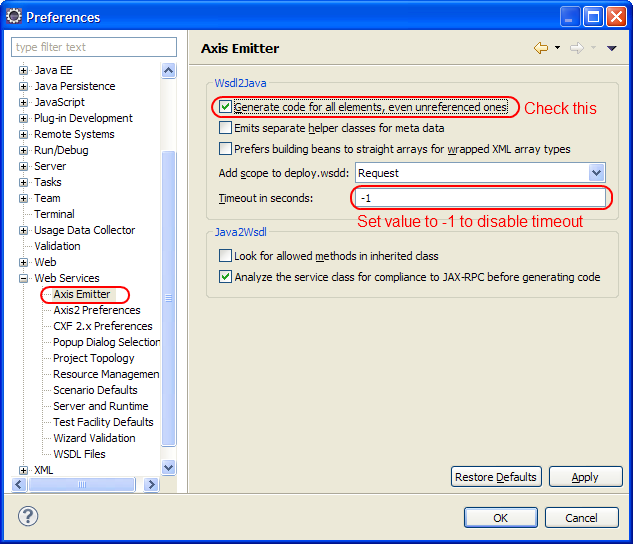
Task: Click the Timeout in seconds field
Action: 480,198
